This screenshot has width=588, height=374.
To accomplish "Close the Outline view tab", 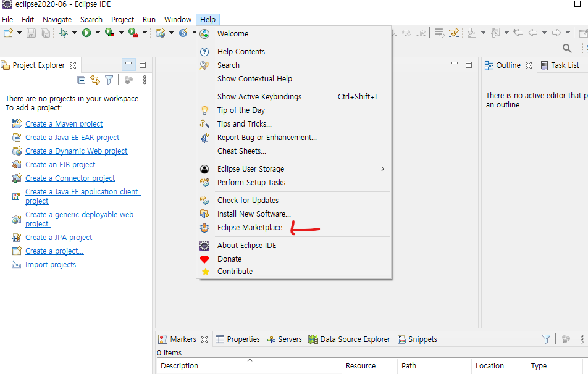I will tap(528, 65).
